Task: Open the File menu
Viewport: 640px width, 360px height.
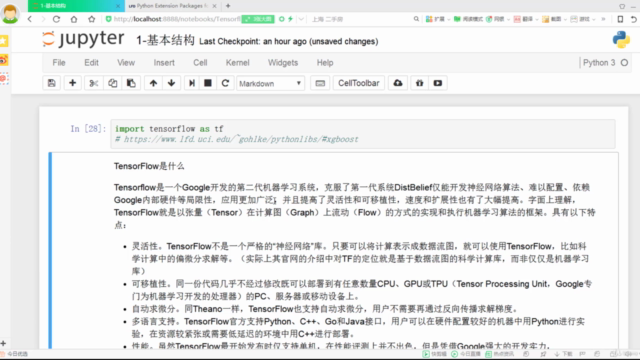Action: [x=59, y=63]
